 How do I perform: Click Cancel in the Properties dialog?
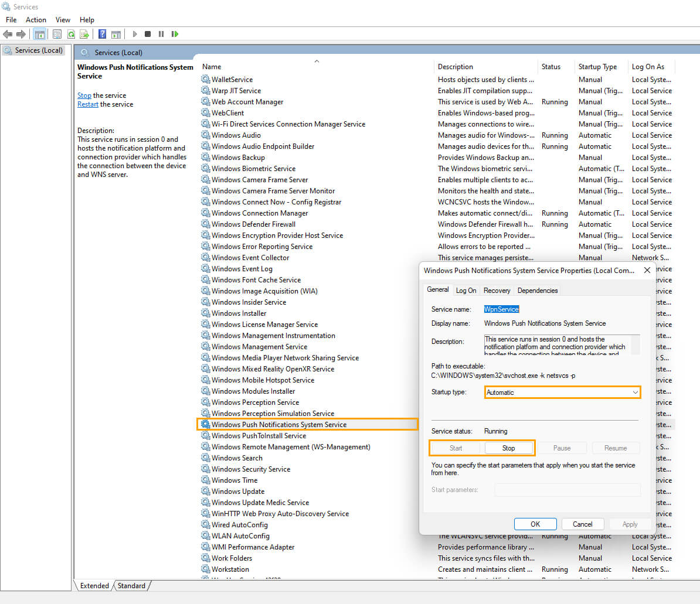tap(583, 524)
